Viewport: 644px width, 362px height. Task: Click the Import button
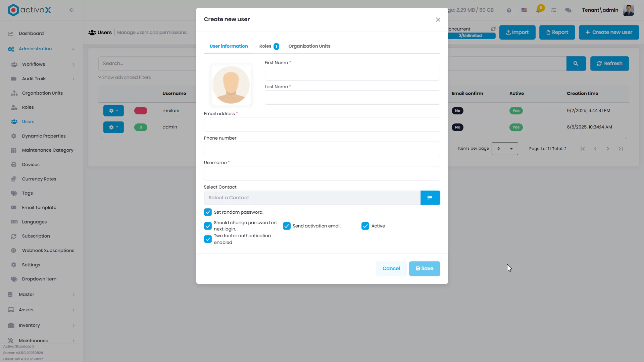coord(517,32)
